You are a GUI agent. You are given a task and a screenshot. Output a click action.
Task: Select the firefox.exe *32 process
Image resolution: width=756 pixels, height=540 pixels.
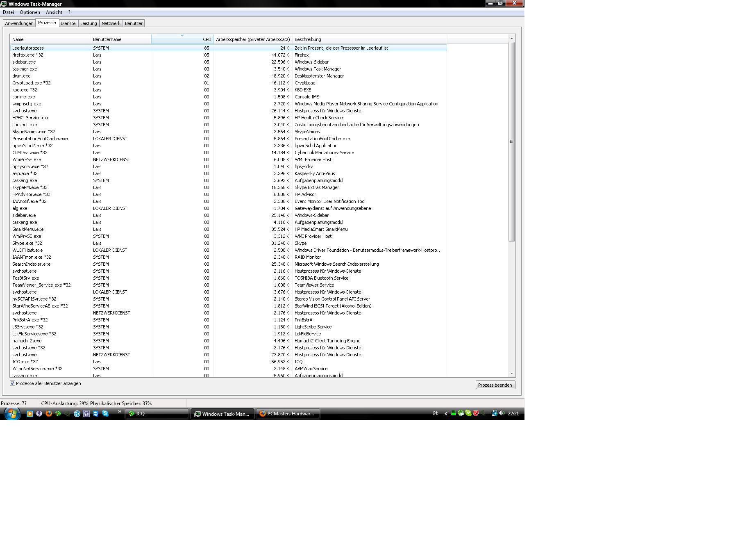(228, 55)
